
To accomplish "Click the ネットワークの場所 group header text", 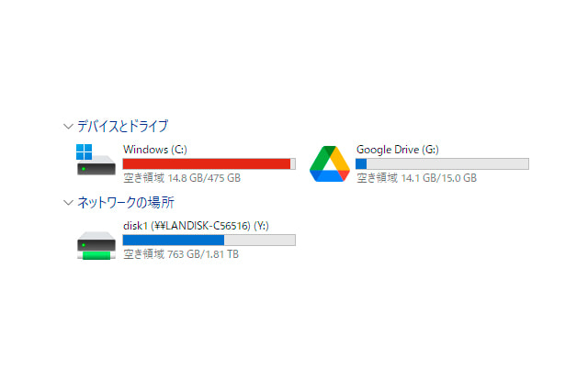I will 126,202.
